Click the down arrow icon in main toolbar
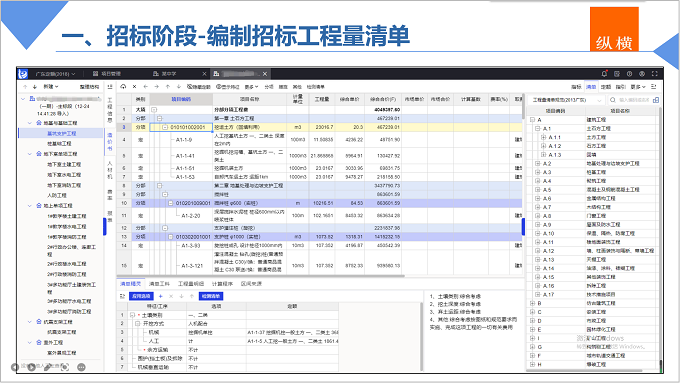The height and width of the screenshot is (384, 680). (179, 87)
